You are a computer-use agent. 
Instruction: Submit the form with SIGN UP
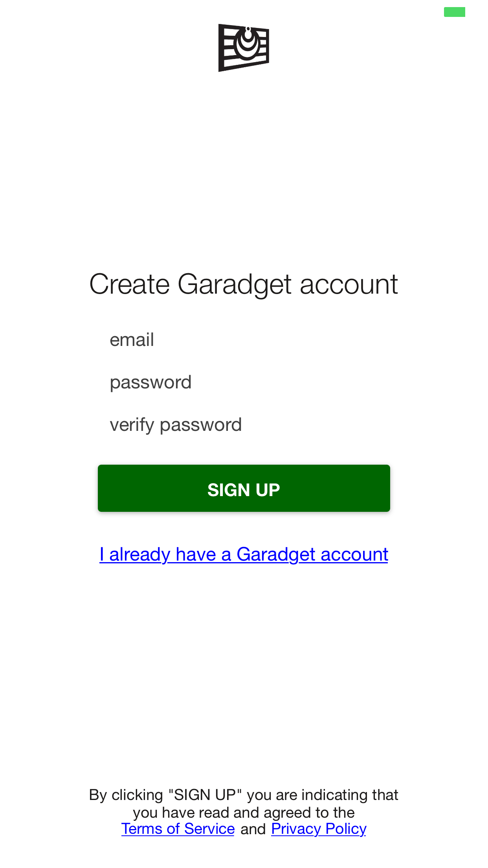244,488
